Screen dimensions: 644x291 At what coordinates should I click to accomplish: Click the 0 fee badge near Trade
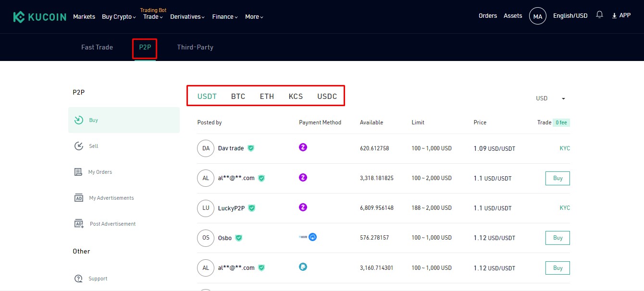click(x=562, y=122)
